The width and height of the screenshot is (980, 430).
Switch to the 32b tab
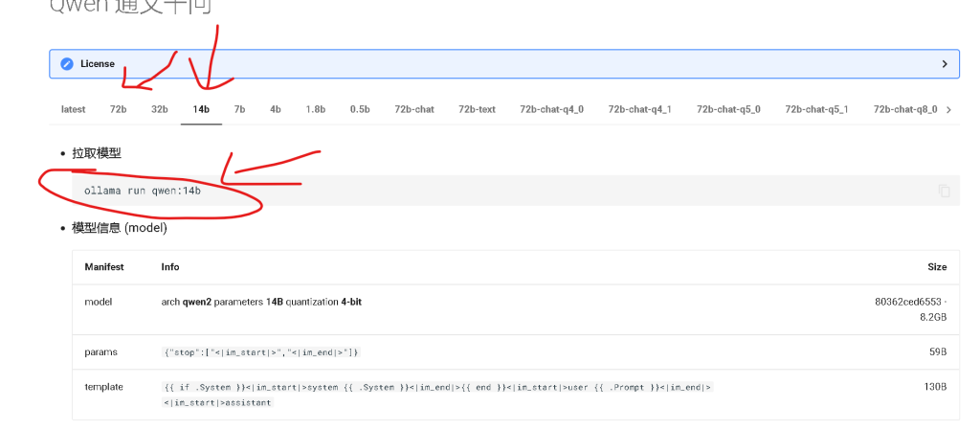click(160, 109)
